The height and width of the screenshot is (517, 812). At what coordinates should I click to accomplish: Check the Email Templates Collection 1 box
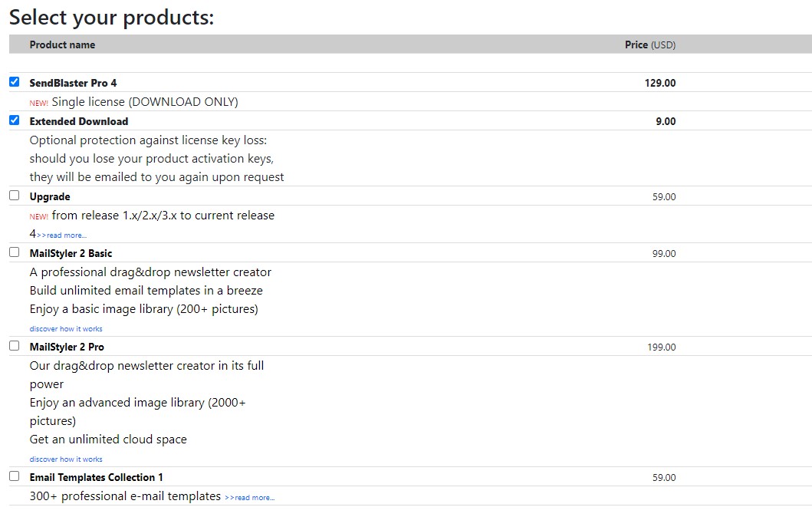[15, 476]
